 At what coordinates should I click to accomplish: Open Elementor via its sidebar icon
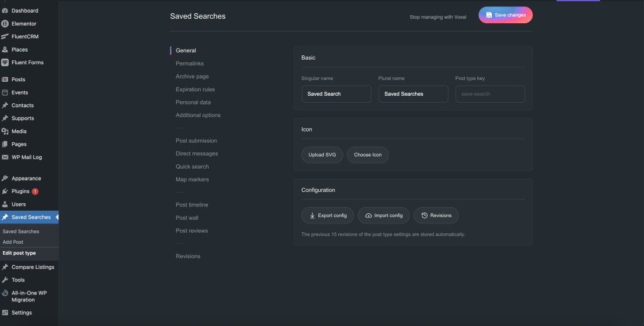tap(5, 24)
